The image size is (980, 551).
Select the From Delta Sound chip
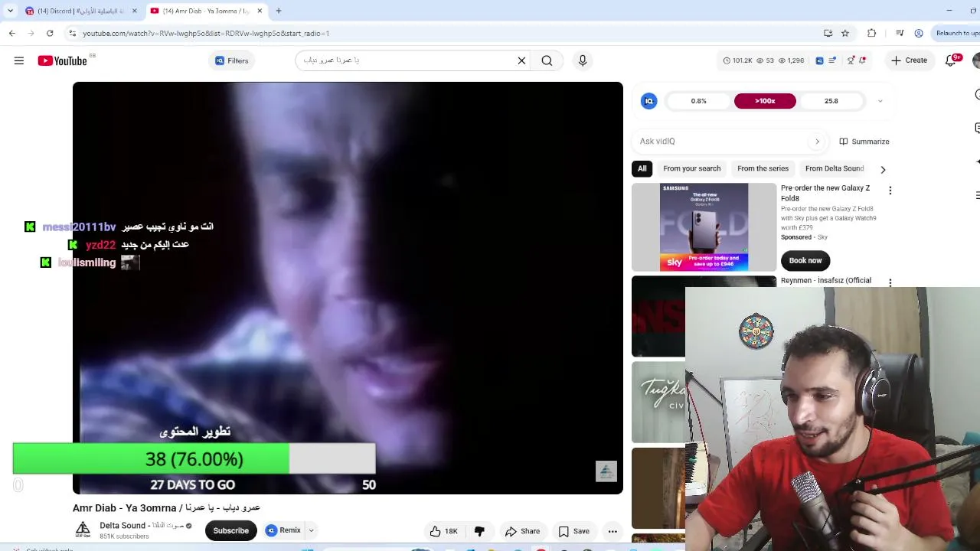(x=835, y=168)
